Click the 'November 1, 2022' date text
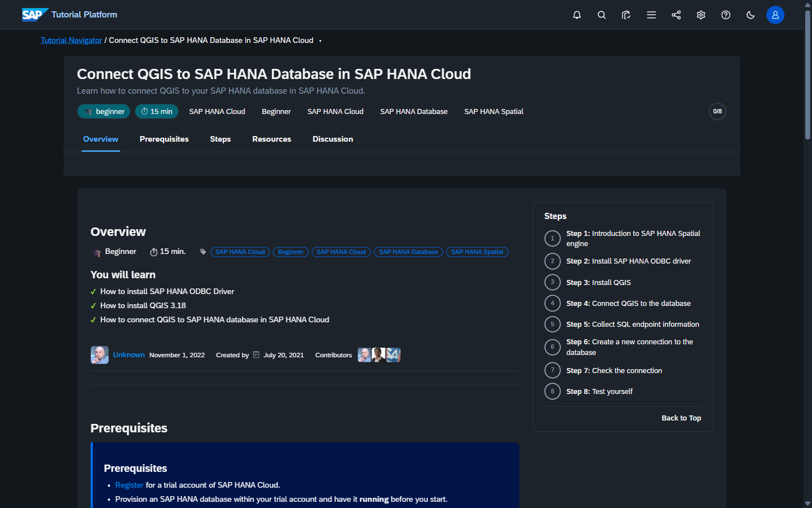812x508 pixels. pos(177,355)
